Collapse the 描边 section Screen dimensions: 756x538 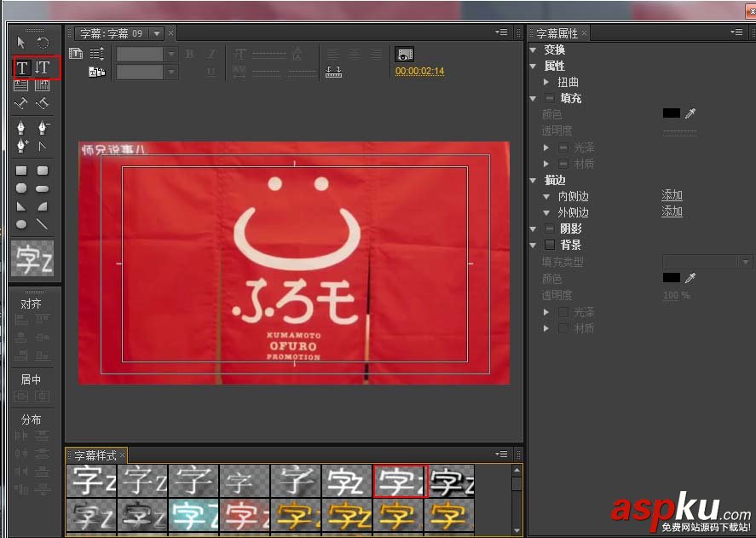pyautogui.click(x=533, y=181)
